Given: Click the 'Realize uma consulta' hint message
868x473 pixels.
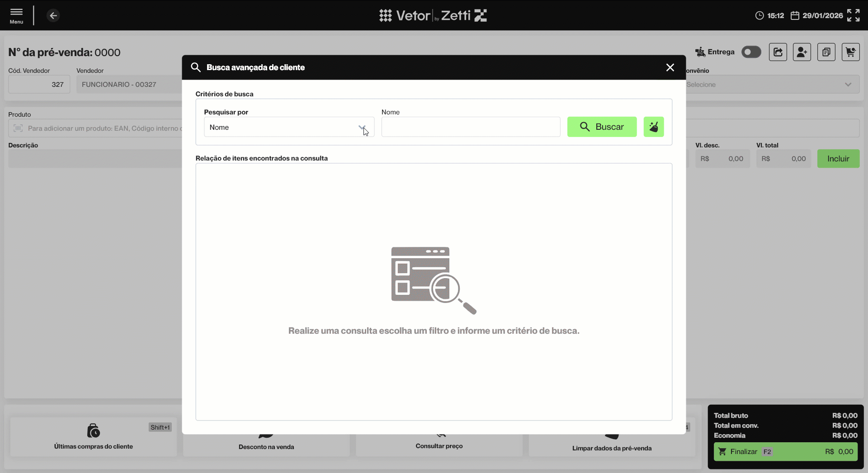Looking at the screenshot, I should pyautogui.click(x=434, y=331).
